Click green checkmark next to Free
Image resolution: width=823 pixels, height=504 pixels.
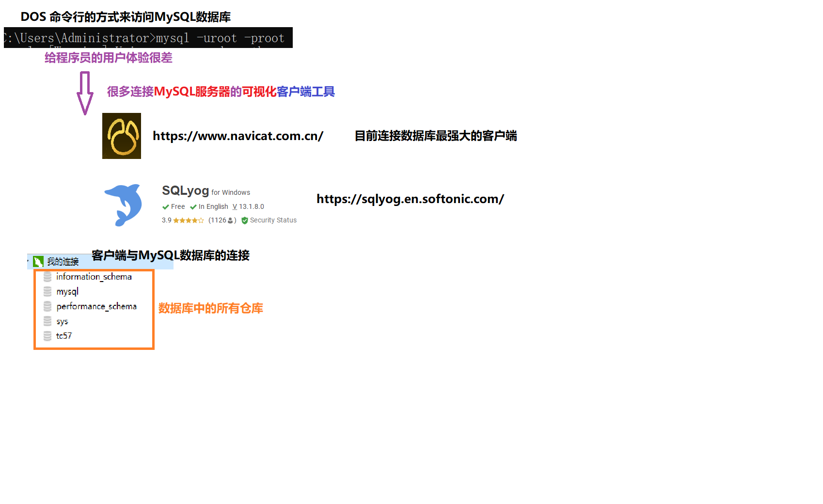(166, 207)
